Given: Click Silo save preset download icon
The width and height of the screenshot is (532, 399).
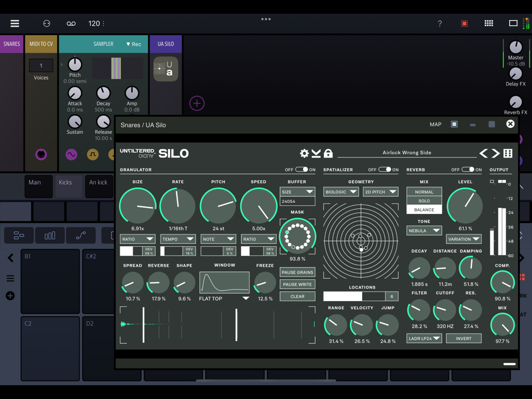Looking at the screenshot, I should pyautogui.click(x=316, y=153).
